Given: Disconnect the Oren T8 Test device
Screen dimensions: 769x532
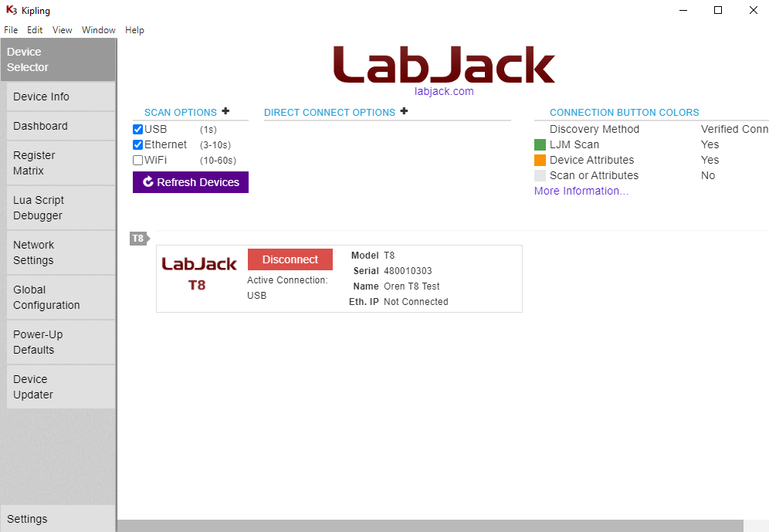Looking at the screenshot, I should click(x=290, y=259).
